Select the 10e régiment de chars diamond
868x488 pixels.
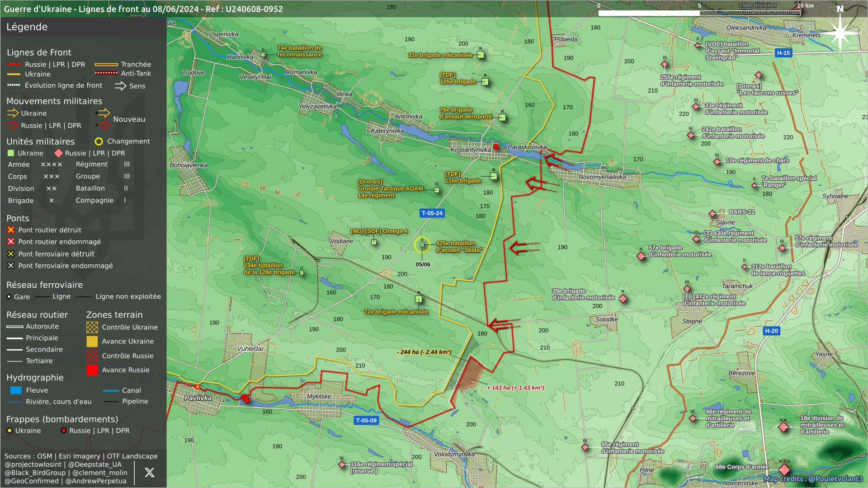pos(717,161)
